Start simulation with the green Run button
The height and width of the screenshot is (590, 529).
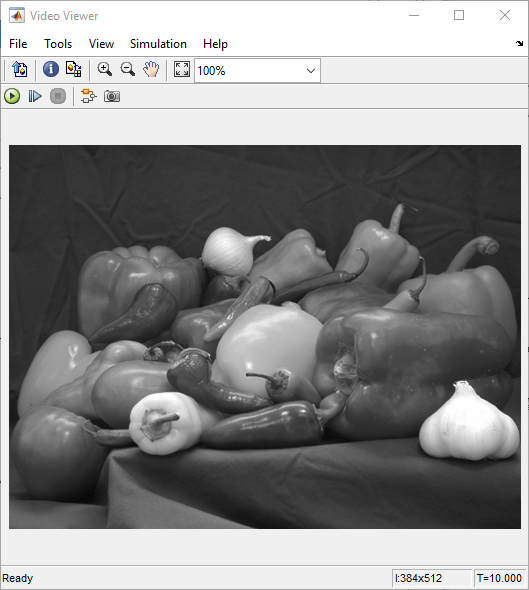(x=12, y=96)
